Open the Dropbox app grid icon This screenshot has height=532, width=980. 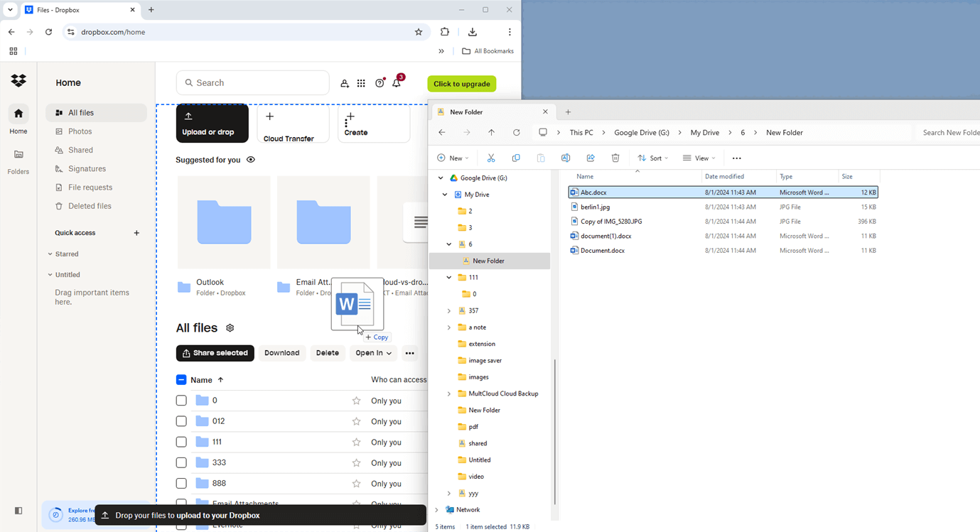pos(361,83)
